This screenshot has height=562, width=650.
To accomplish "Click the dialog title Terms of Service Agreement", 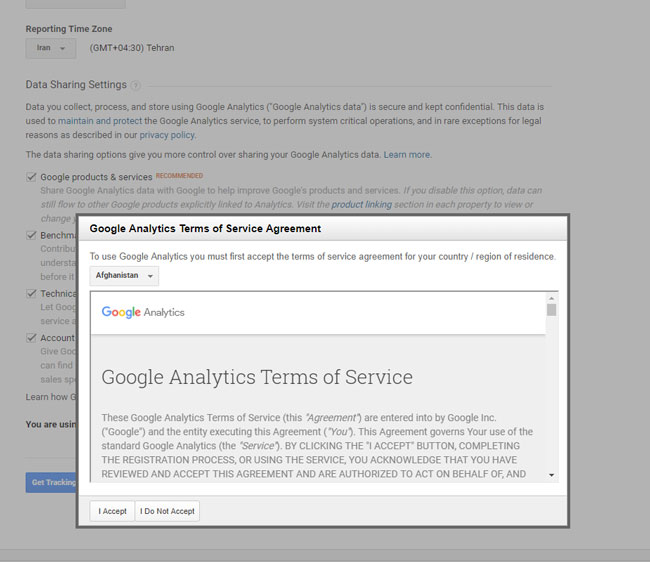I will [x=205, y=228].
